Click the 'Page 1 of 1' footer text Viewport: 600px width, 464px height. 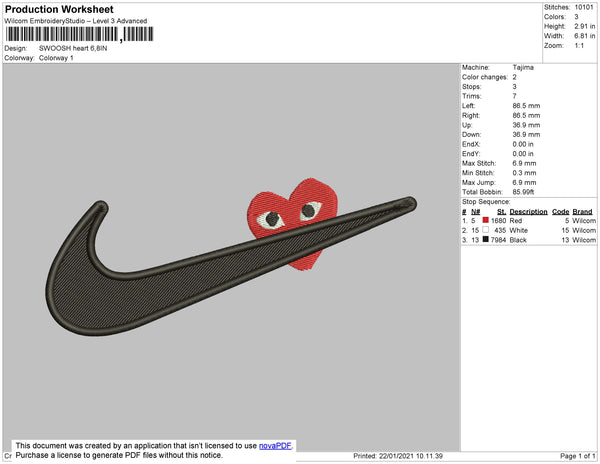578,456
